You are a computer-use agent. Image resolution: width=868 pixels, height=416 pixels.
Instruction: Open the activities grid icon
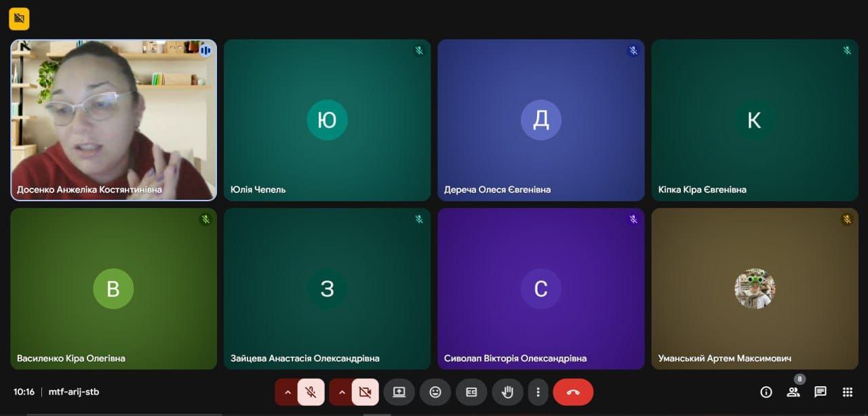[x=847, y=392]
